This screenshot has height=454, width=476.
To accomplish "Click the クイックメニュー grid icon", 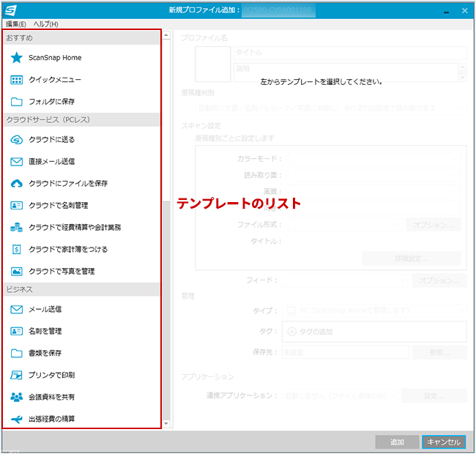I will point(16,80).
